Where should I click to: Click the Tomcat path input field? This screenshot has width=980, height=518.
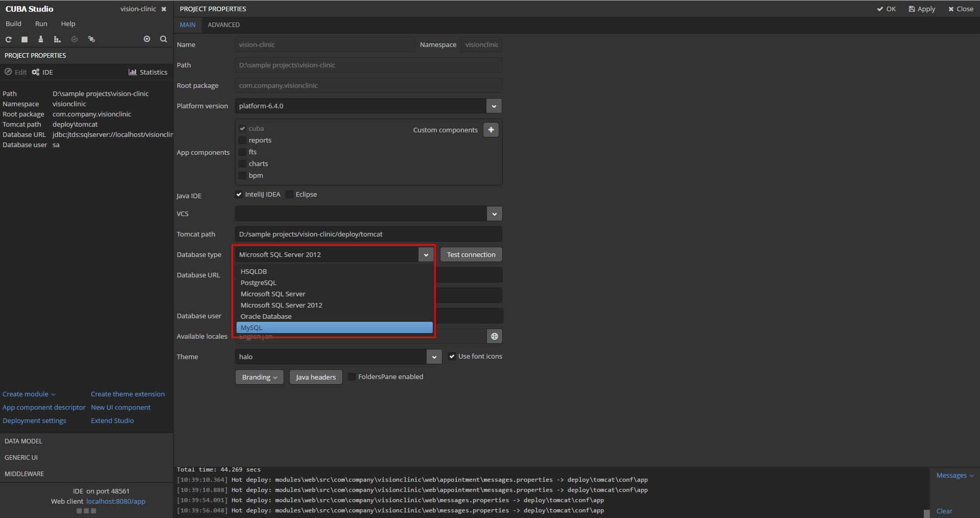coord(368,234)
